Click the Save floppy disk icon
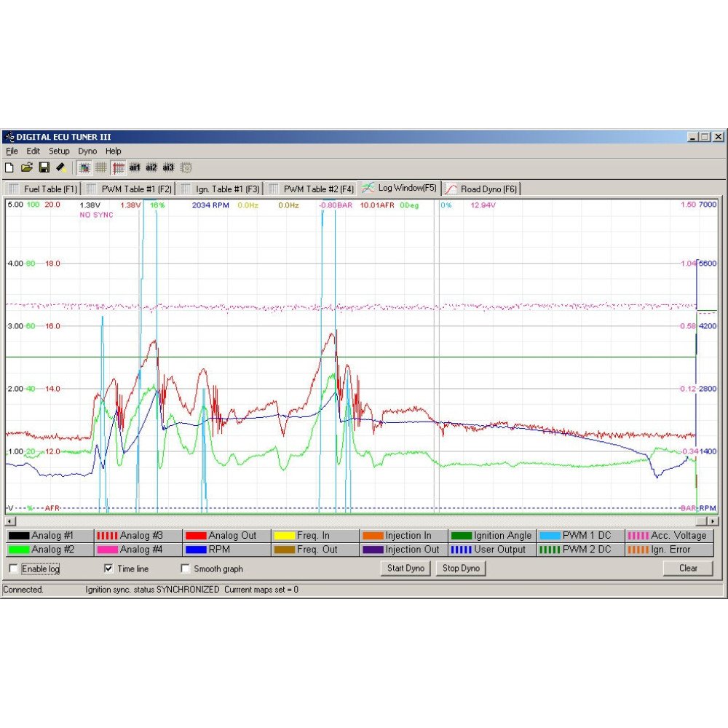728x728 pixels. [x=44, y=167]
